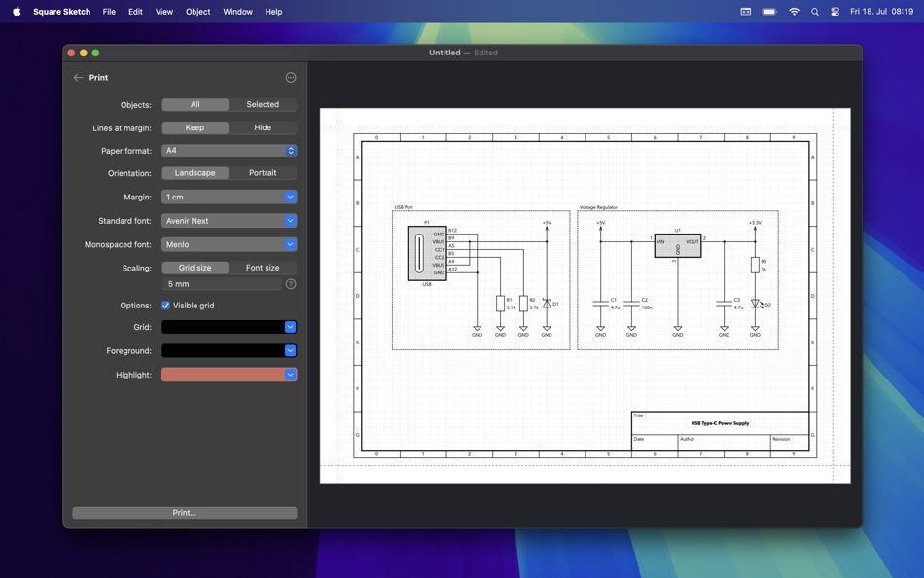Open Spotlight search in menu bar
Screen dimensions: 924x578
814,12
